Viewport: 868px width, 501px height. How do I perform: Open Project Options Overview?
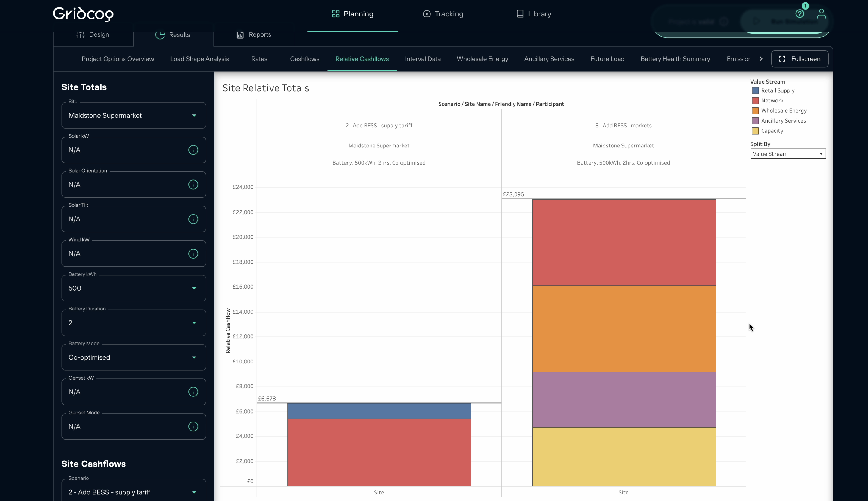[x=118, y=58]
